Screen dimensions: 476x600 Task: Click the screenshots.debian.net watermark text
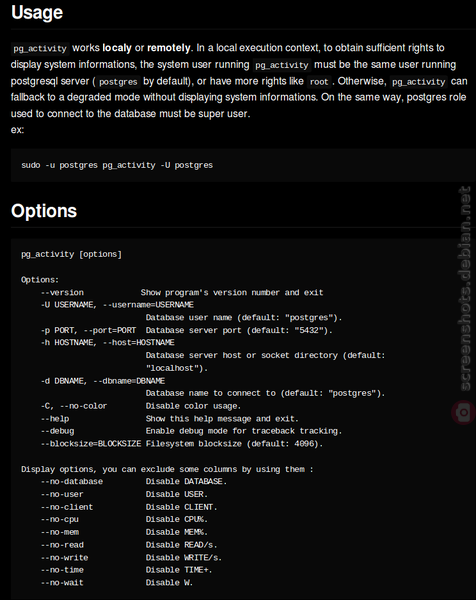(x=464, y=289)
